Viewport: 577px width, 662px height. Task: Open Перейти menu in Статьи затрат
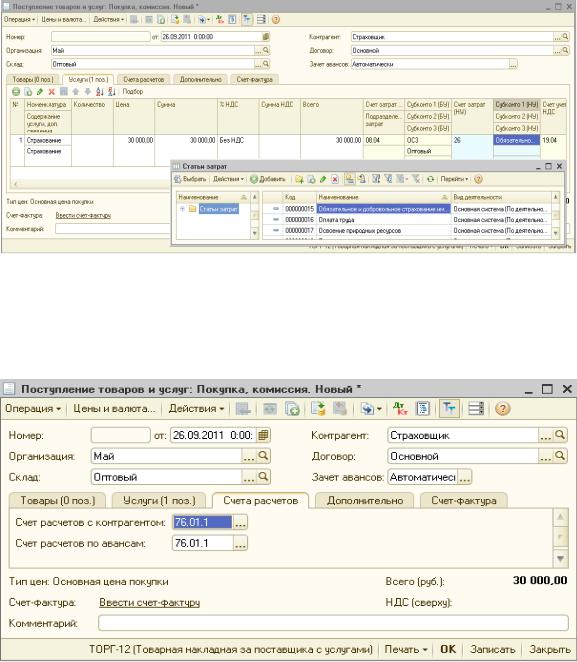(454, 179)
